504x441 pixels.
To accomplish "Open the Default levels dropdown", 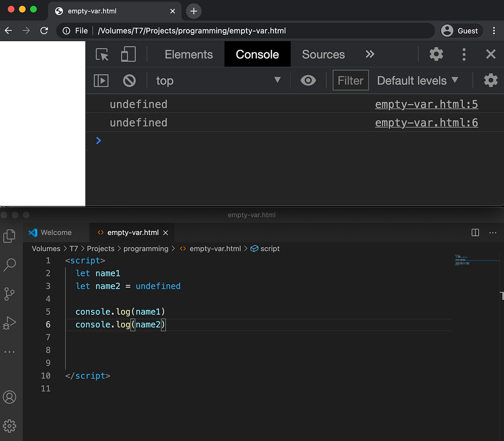I will pos(417,80).
